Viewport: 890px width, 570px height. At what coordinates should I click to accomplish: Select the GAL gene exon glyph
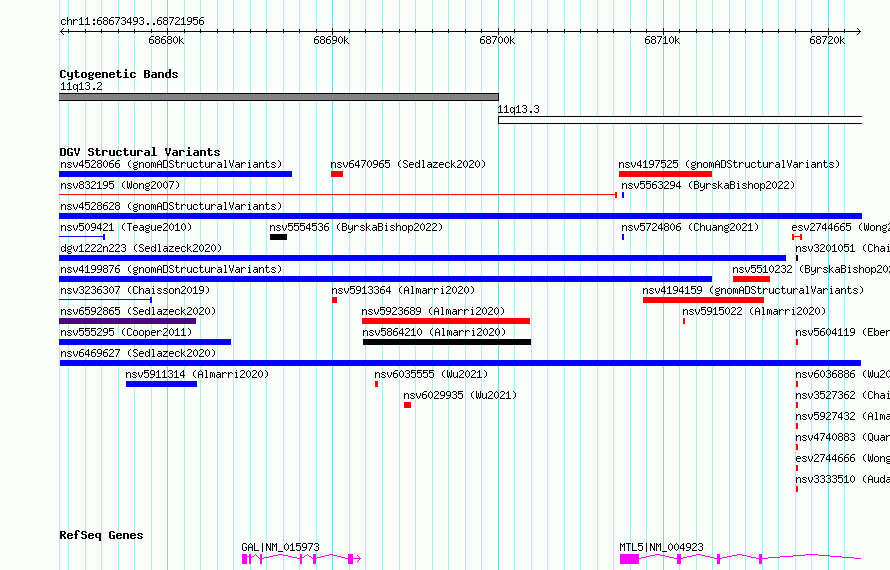point(301,559)
